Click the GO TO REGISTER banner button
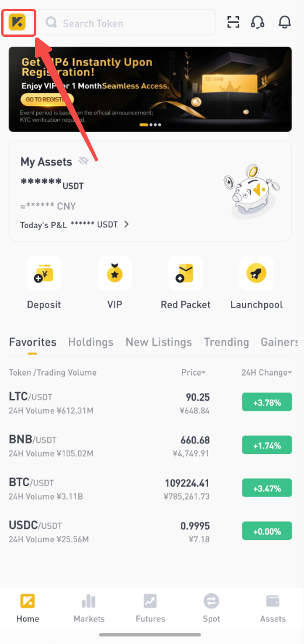Image resolution: width=304 pixels, height=644 pixels. [47, 99]
